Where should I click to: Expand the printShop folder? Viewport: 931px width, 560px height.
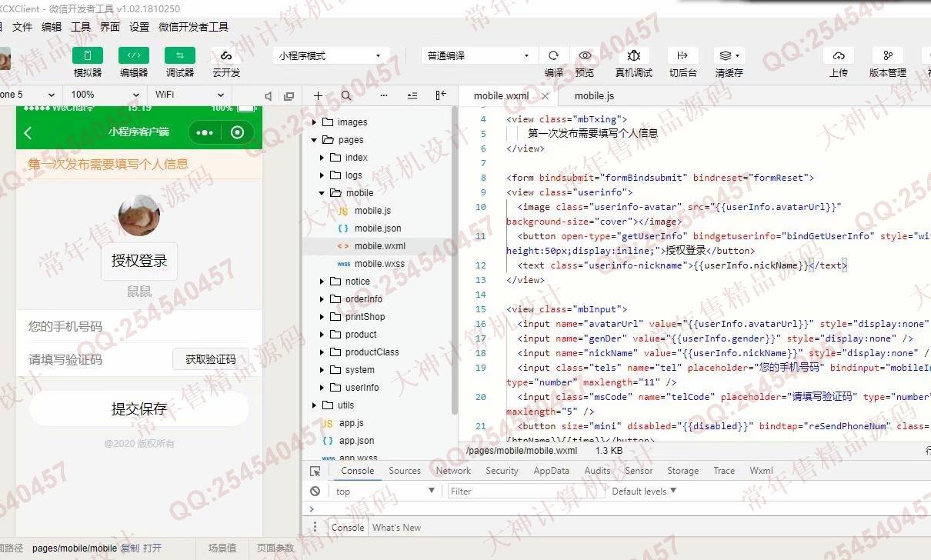point(322,317)
